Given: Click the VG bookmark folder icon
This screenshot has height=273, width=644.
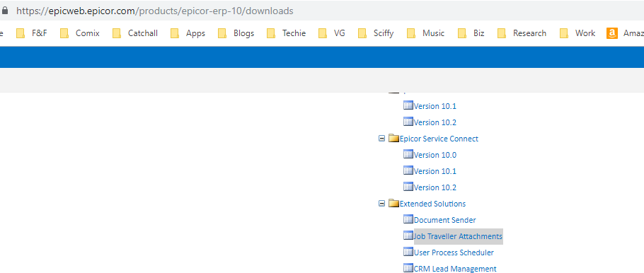Looking at the screenshot, I should click(x=323, y=33).
